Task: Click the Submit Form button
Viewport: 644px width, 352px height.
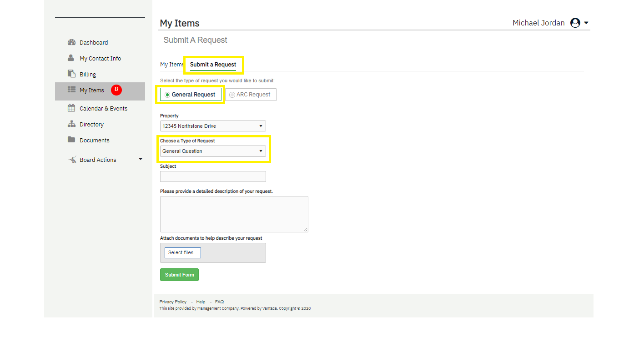Action: (179, 275)
